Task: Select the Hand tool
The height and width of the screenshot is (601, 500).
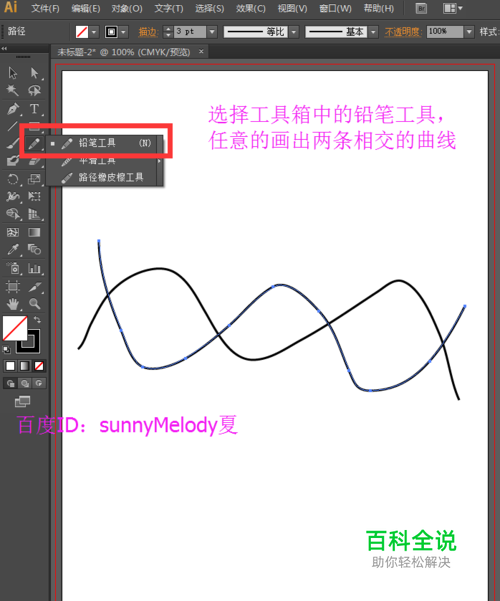Action: coord(13,304)
